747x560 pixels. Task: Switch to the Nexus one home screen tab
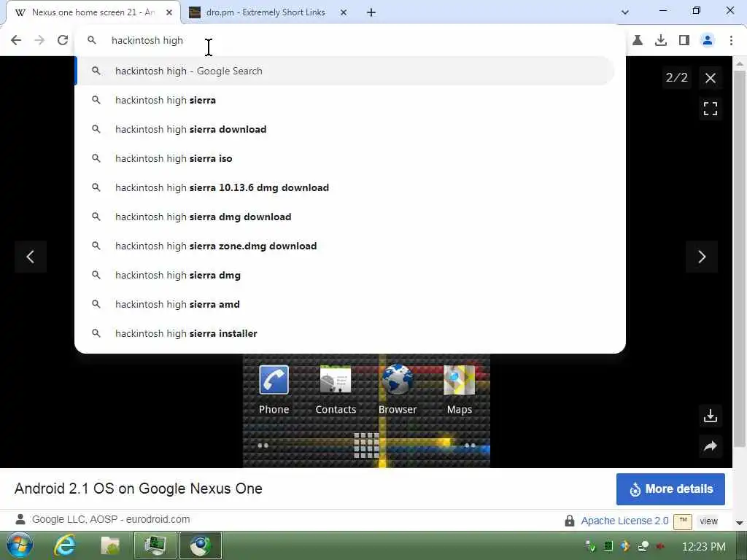tap(93, 12)
